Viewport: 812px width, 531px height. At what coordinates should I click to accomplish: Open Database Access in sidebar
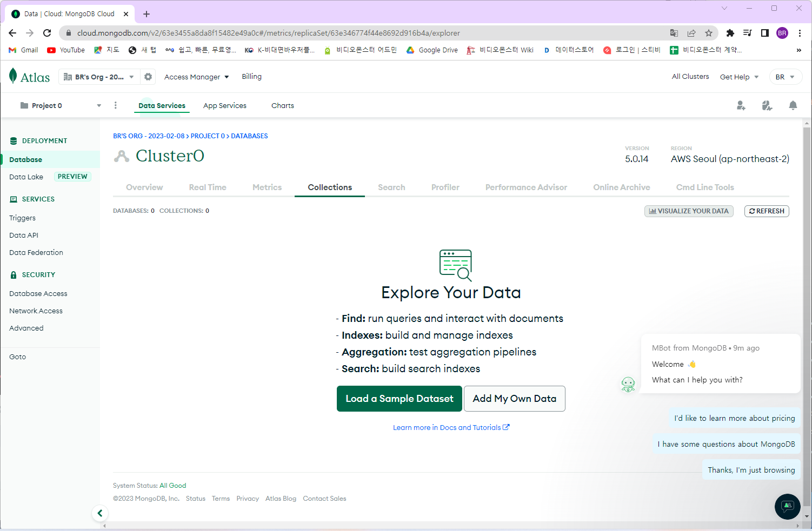click(38, 294)
